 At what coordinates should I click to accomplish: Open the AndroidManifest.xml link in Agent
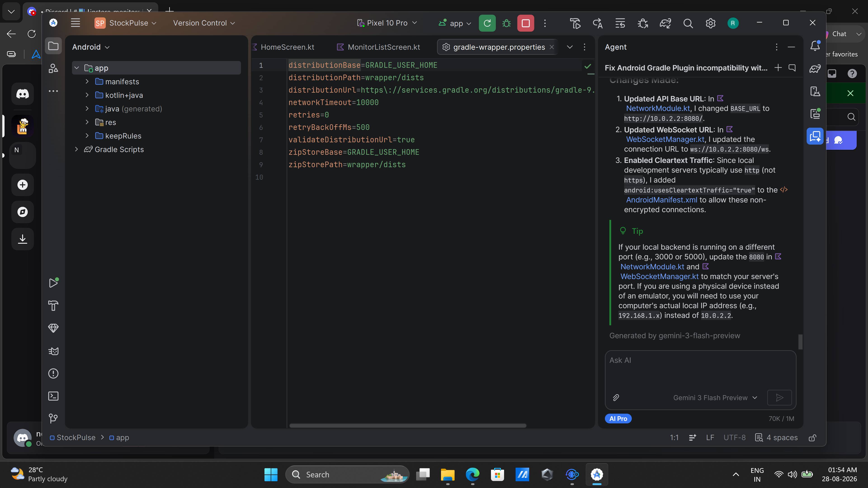click(661, 200)
